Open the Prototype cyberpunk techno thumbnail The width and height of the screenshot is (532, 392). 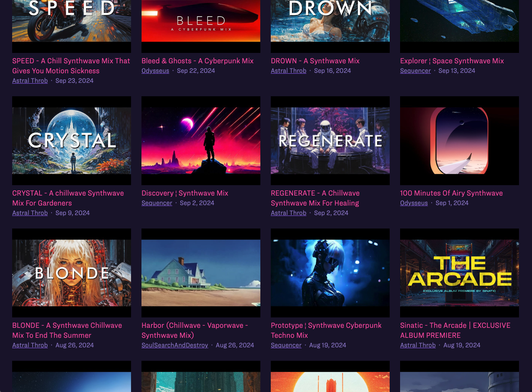coord(330,273)
